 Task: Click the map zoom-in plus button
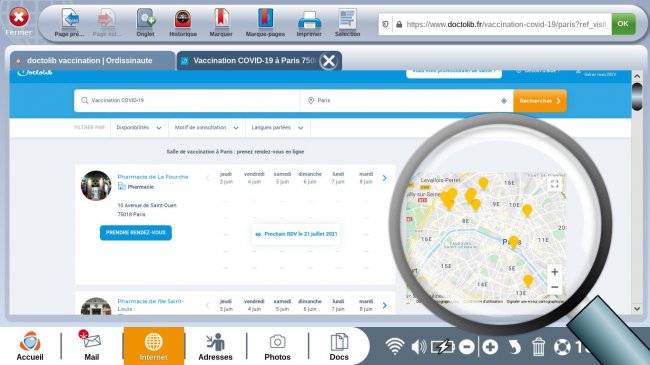click(555, 272)
